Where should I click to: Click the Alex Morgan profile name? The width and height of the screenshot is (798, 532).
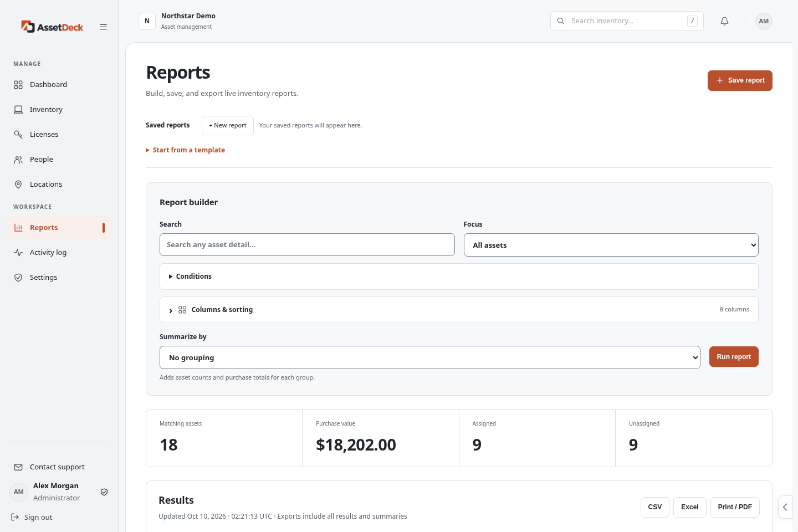coord(56,486)
